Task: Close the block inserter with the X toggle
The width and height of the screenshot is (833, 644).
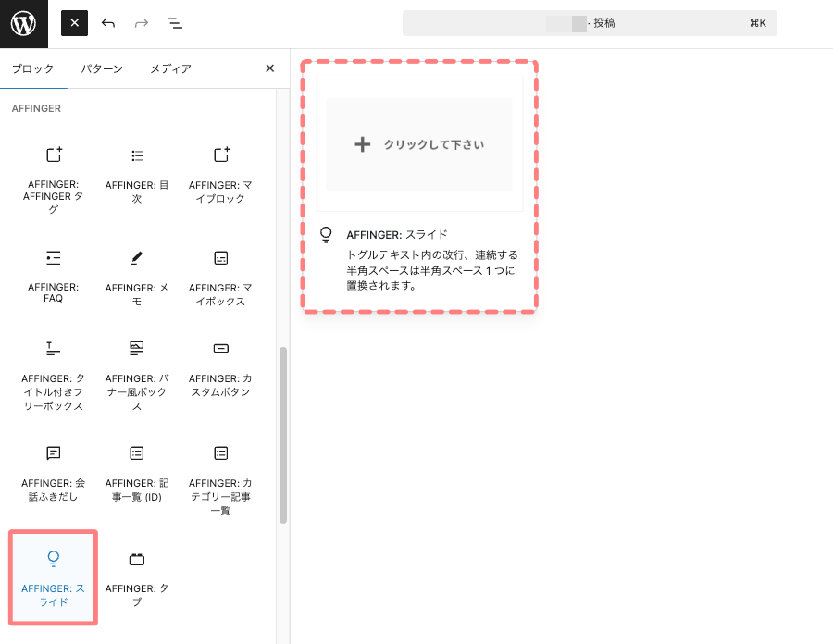Action: coord(74,23)
